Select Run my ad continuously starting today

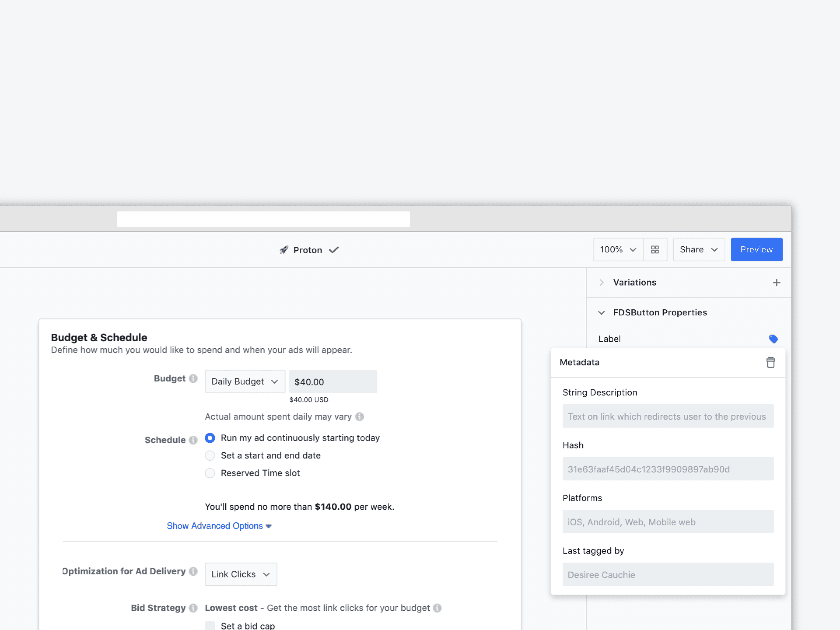[x=210, y=438]
